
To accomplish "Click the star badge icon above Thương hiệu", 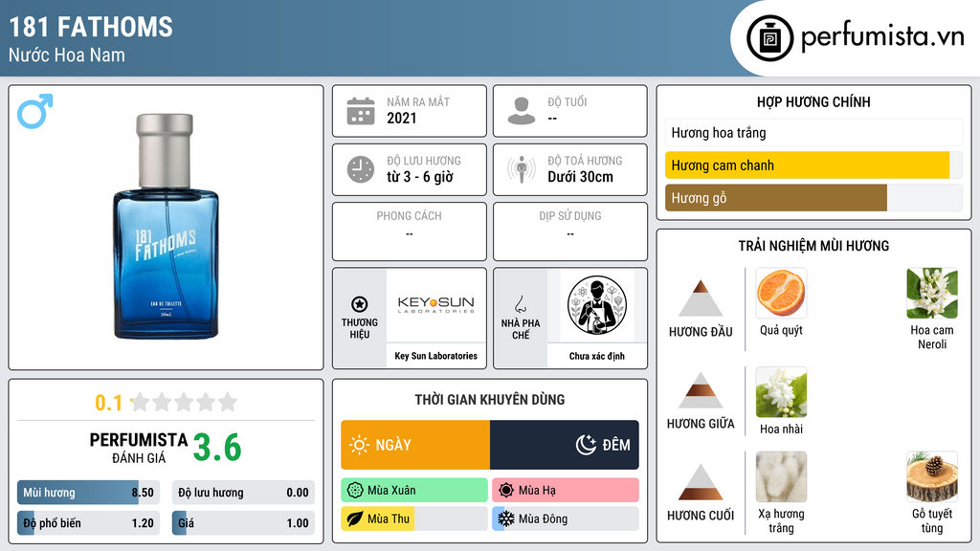I will pyautogui.click(x=360, y=304).
